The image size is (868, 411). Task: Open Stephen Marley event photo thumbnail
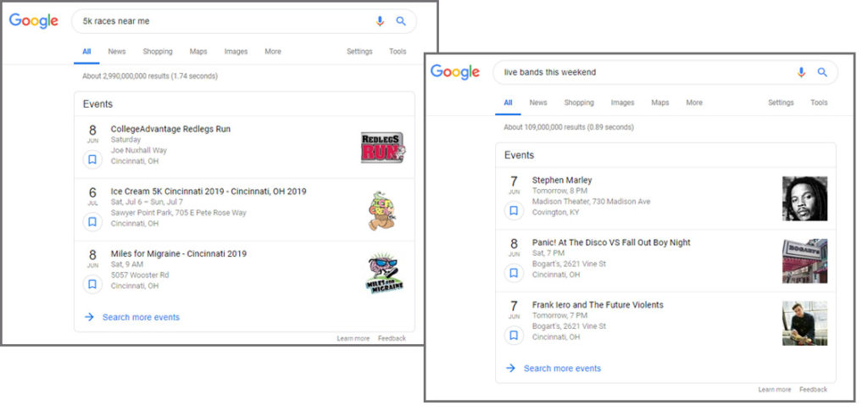point(804,198)
